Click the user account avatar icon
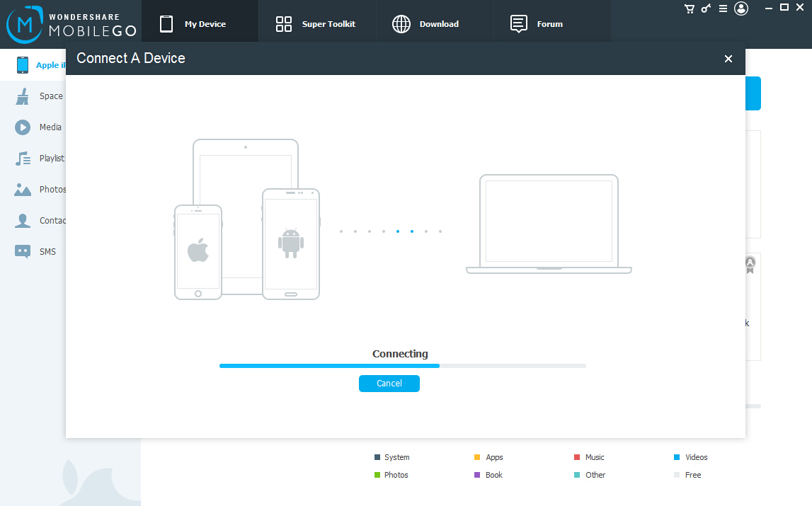This screenshot has height=506, width=812. point(741,8)
